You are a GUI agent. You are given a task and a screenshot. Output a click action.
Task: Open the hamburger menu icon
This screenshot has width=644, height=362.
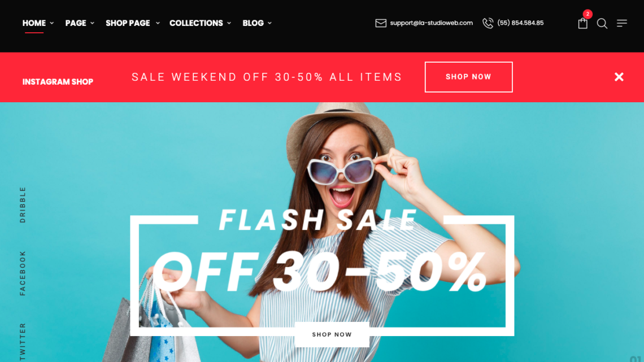(622, 23)
